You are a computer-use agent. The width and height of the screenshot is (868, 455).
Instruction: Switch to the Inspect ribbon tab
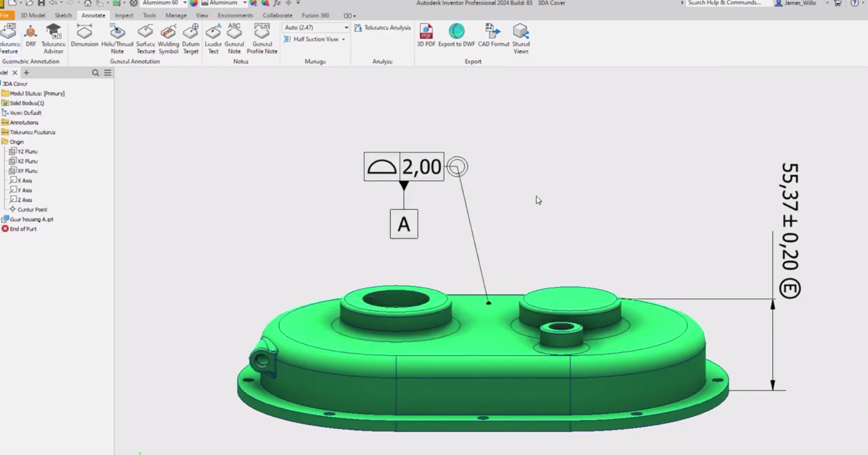click(x=124, y=15)
